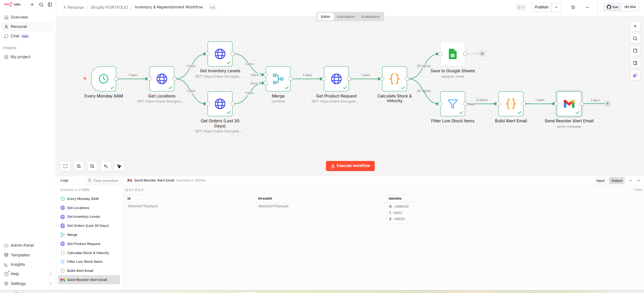644x293 pixels.
Task: Go to Overview in the sidebar
Action: click(28, 17)
